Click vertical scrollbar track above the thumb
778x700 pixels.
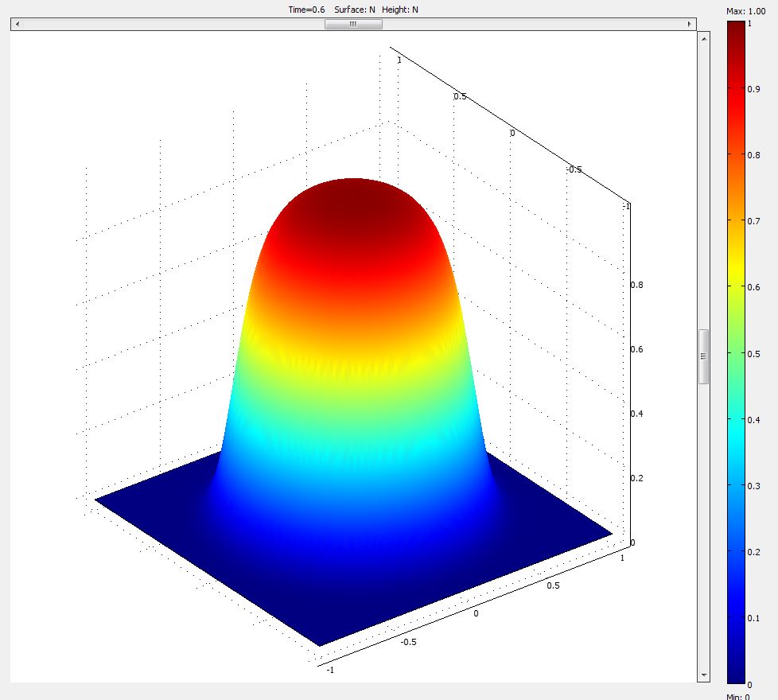[x=703, y=183]
